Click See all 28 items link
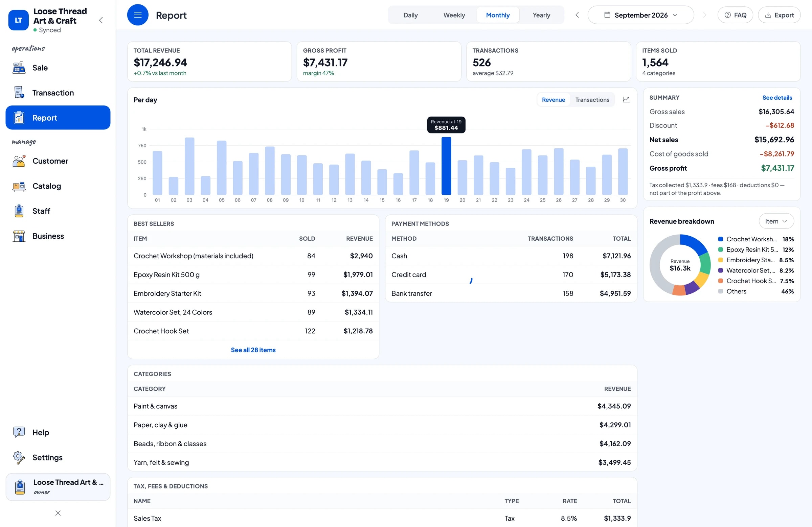Screen dimensions: 812x527 pyautogui.click(x=253, y=350)
